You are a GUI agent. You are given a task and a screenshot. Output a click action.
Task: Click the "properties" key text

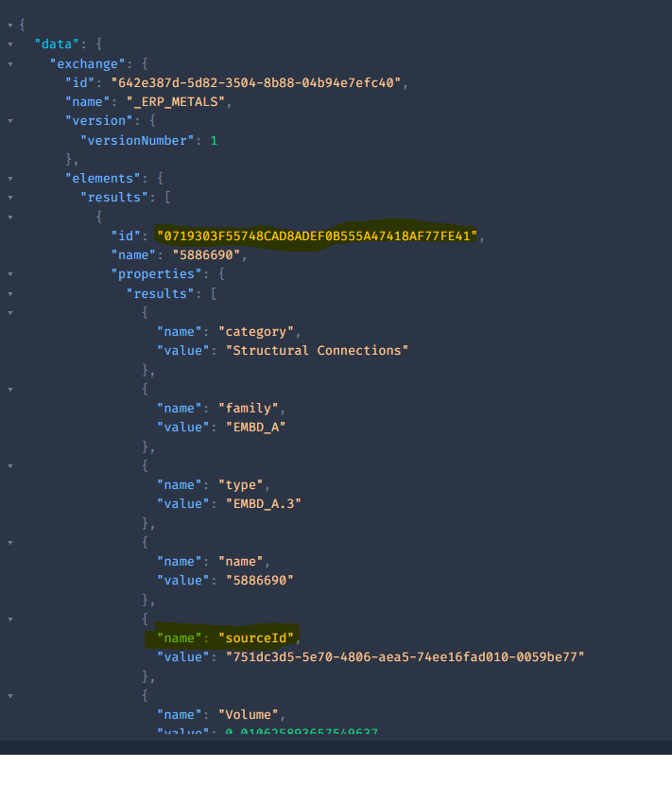(156, 273)
